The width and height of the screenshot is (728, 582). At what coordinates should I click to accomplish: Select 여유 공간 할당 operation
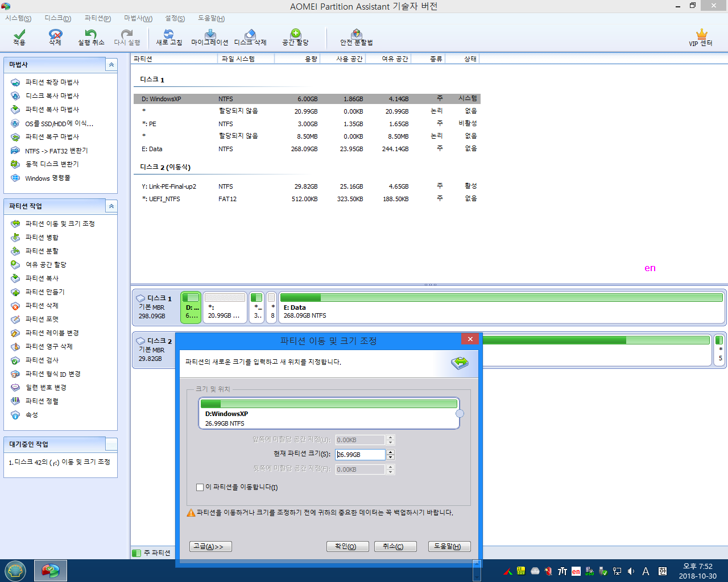pos(45,265)
